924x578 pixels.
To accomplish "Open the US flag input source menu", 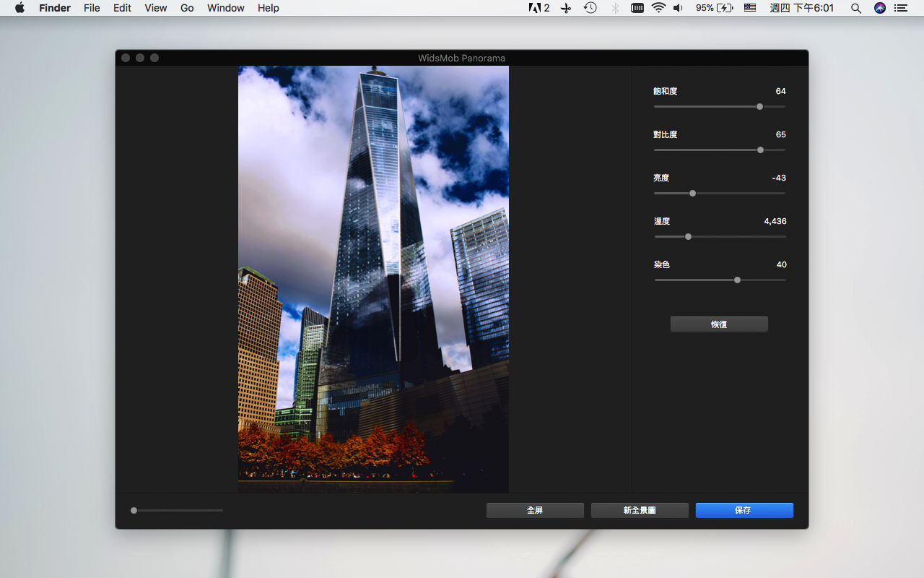I will 750,8.
